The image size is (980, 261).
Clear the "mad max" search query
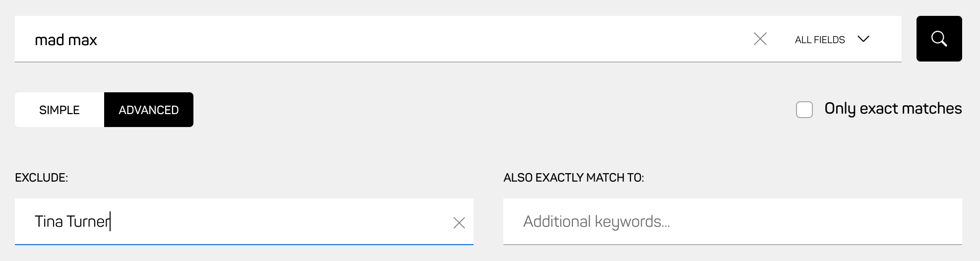pos(760,39)
